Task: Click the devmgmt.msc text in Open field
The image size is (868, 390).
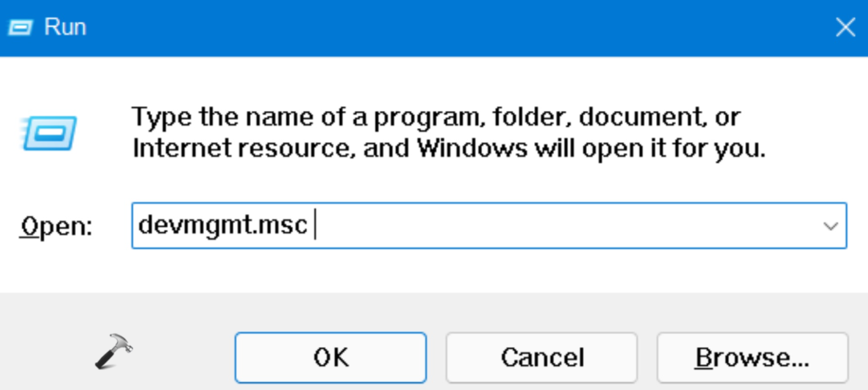Action: point(222,225)
